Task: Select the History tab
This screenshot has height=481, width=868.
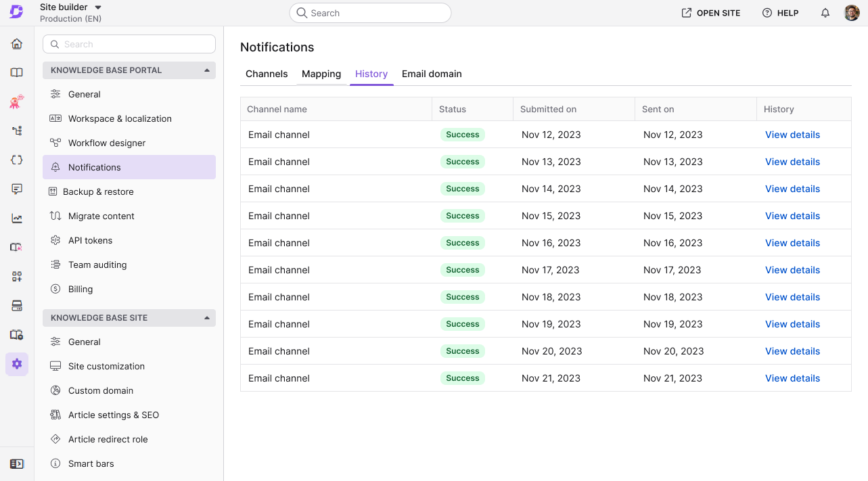Action: coord(371,74)
